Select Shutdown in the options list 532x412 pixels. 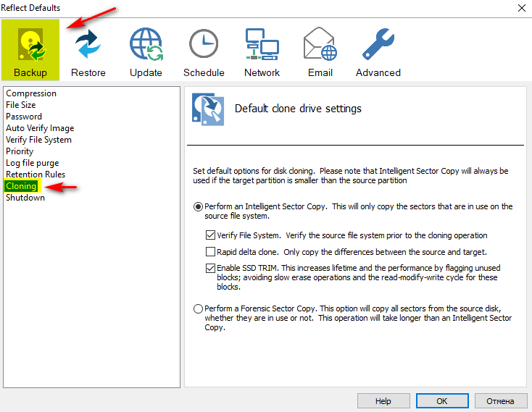click(25, 198)
